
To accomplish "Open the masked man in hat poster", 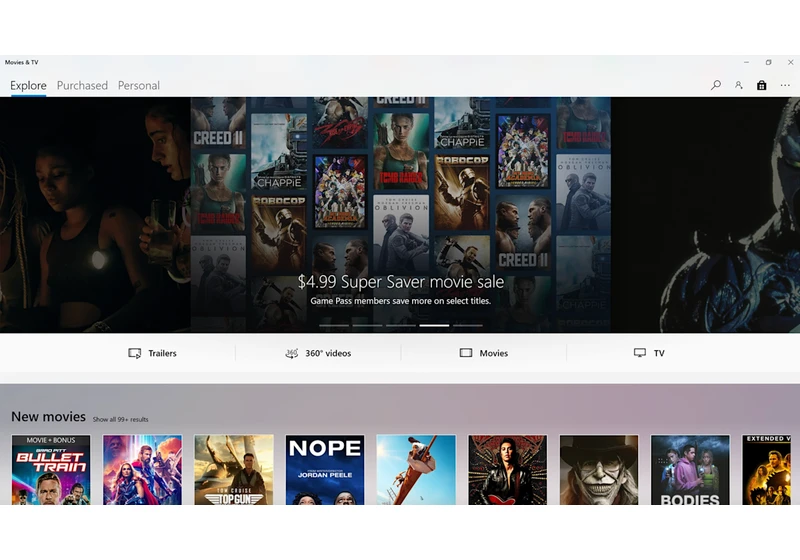I will click(599, 470).
